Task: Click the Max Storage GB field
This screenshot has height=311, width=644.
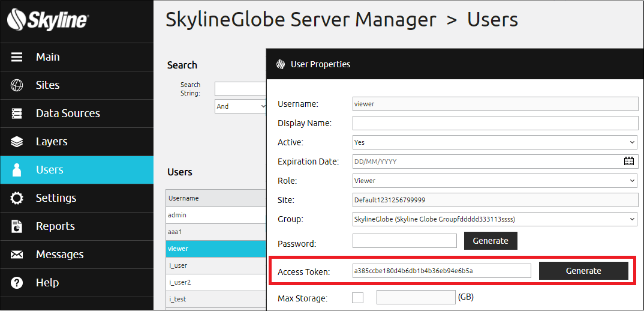Action: tap(416, 297)
